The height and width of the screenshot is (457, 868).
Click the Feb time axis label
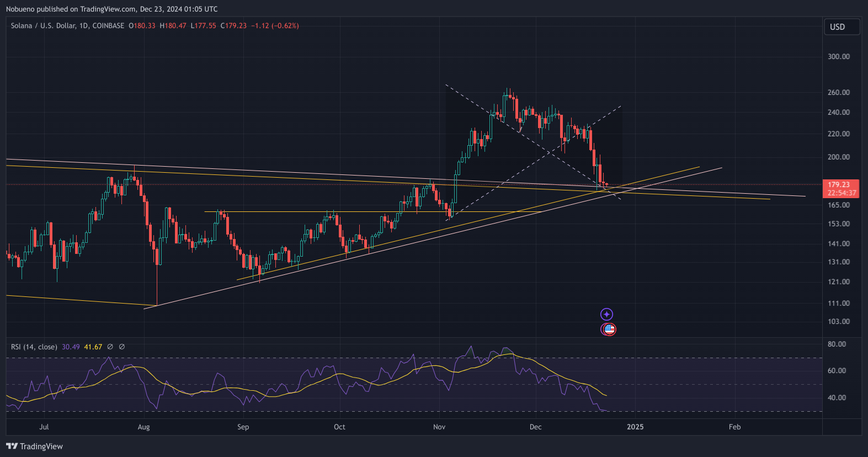[x=734, y=427]
